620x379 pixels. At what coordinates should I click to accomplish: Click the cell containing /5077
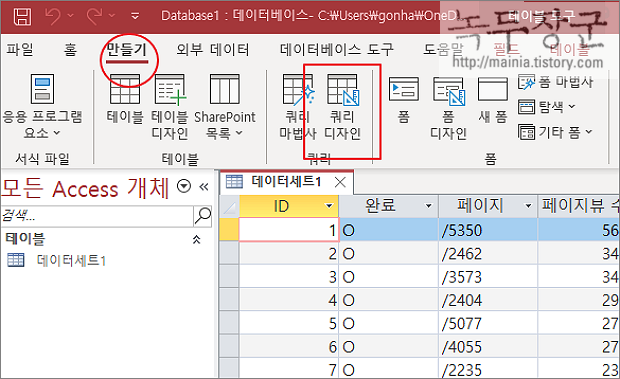click(x=488, y=323)
